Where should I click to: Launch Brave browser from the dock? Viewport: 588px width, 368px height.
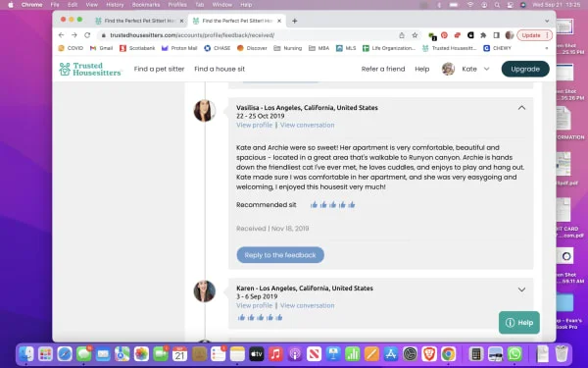[429, 353]
